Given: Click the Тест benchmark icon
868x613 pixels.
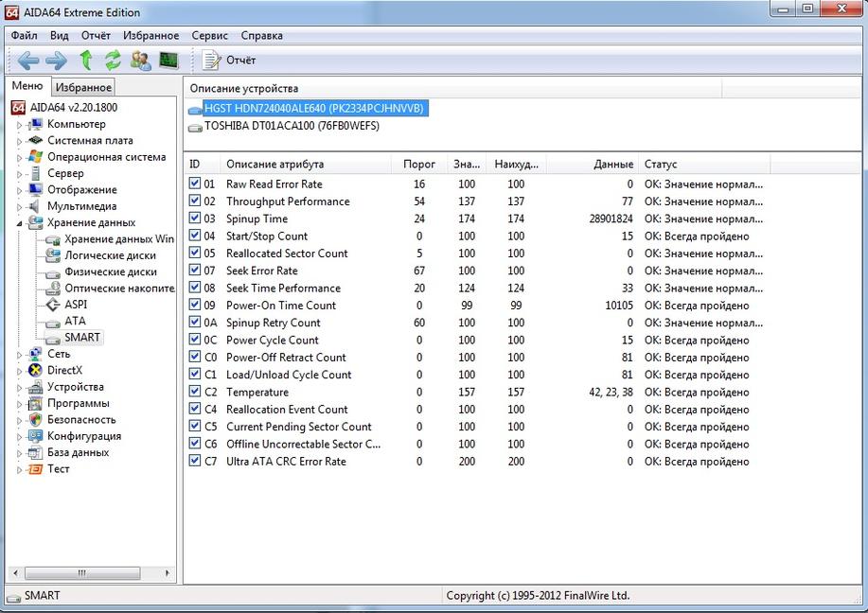Looking at the screenshot, I should click(x=35, y=469).
